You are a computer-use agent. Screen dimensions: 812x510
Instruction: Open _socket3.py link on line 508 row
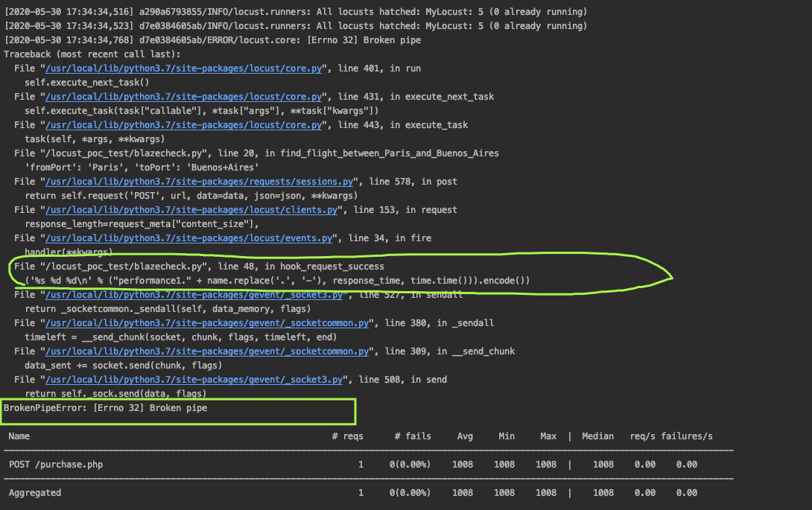[194, 380]
